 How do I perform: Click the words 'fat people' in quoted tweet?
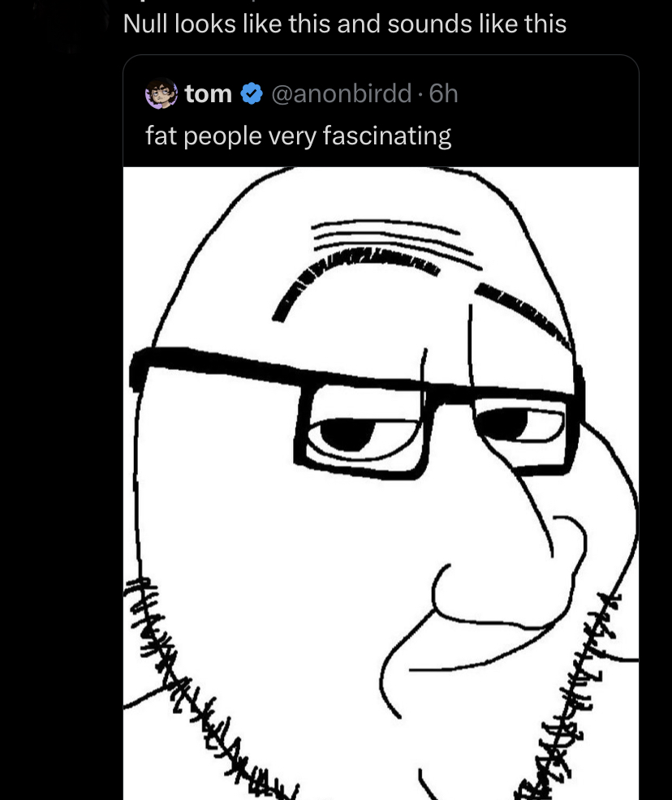coord(204,136)
